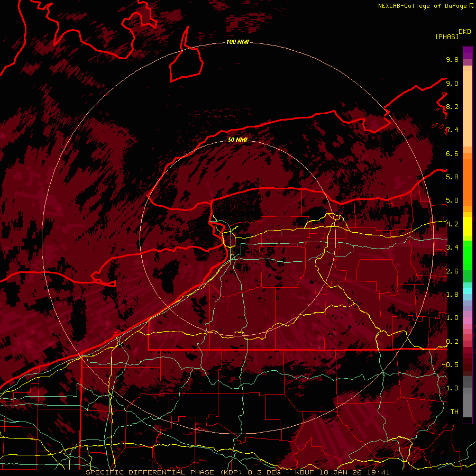Click the green segment of the color bar
Image resolution: width=476 pixels, height=476 pixels.
[467, 255]
